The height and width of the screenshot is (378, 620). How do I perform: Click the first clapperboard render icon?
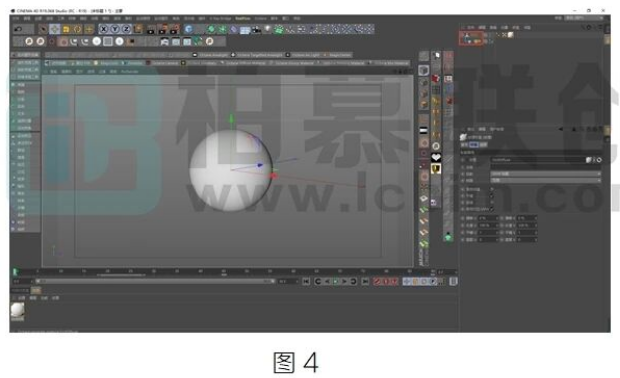pyautogui.click(x=151, y=29)
